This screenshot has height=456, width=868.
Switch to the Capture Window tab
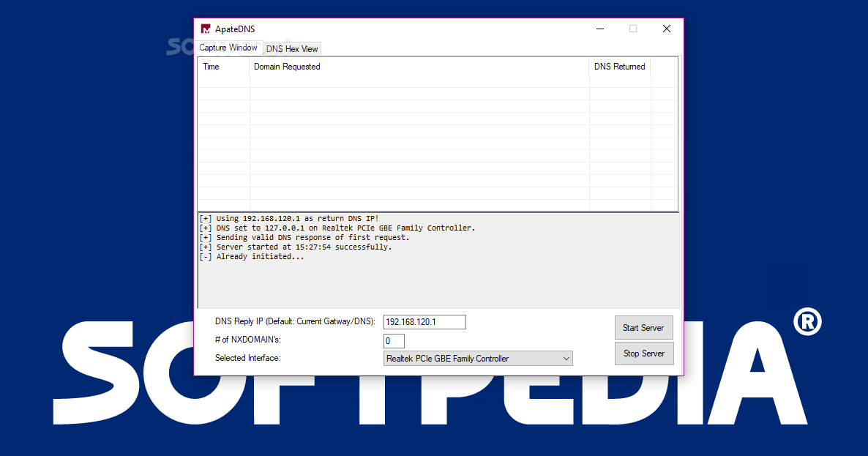point(228,48)
